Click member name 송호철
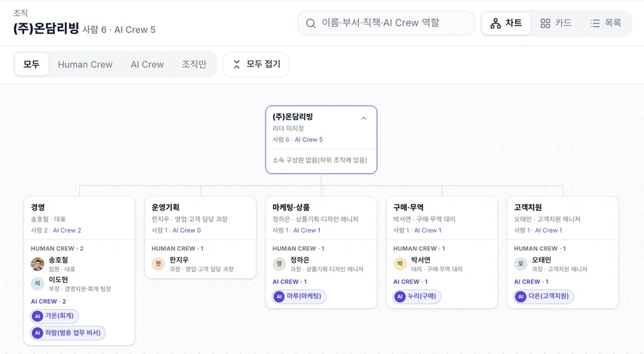The width and height of the screenshot is (644, 354). click(59, 260)
